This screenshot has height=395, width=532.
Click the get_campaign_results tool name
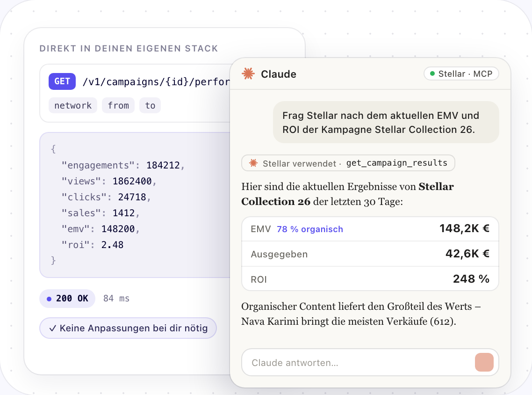[396, 163]
